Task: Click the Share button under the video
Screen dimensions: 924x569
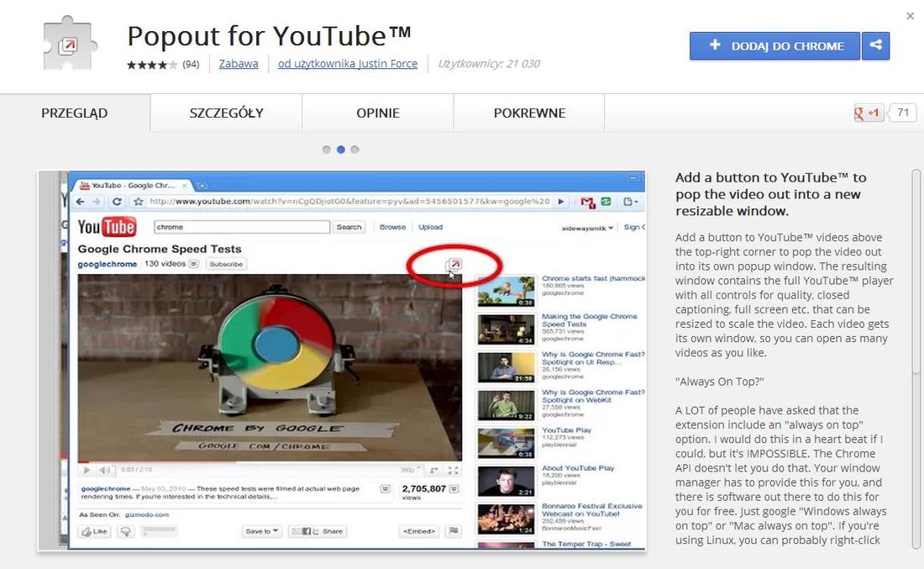Action: pyautogui.click(x=317, y=531)
